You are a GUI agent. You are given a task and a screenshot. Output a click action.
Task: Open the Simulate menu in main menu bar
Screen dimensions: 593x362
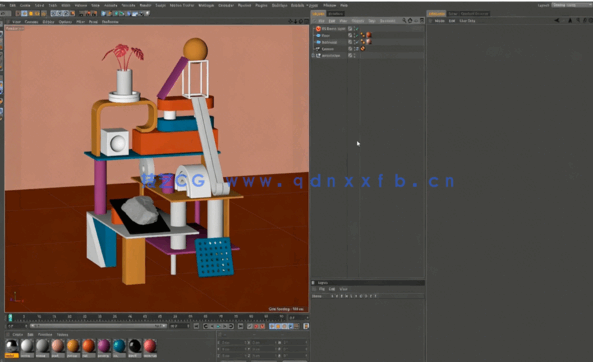(128, 5)
